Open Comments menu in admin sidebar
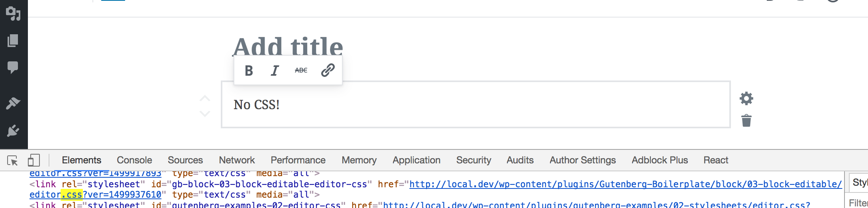868x208 pixels. [x=13, y=67]
